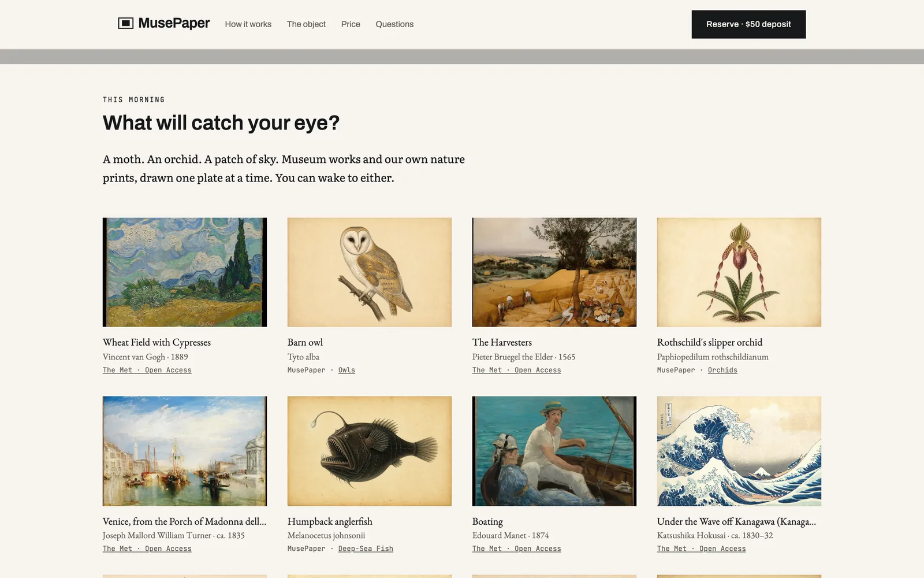Click the Venice, from the Porch title
This screenshot has height=578, width=924.
pos(184,521)
